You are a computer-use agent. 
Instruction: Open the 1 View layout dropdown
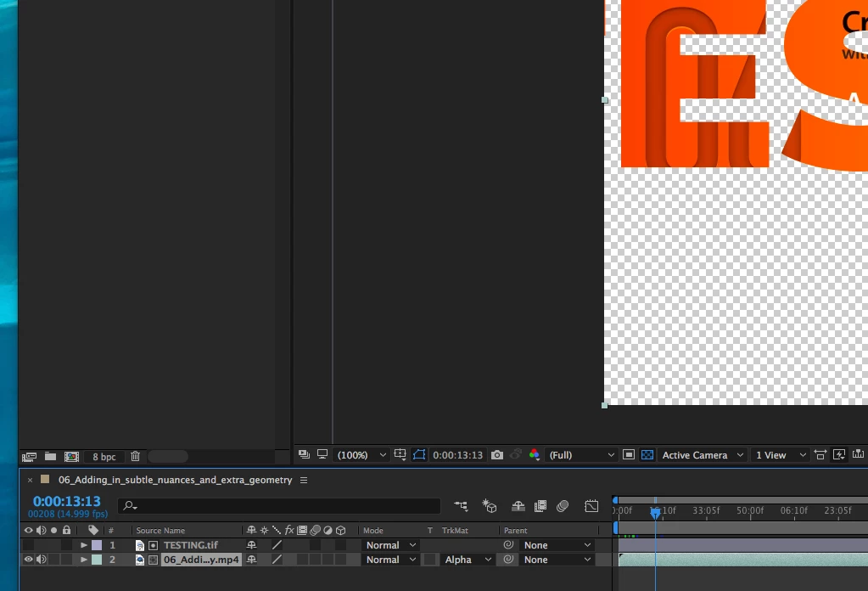coord(781,455)
